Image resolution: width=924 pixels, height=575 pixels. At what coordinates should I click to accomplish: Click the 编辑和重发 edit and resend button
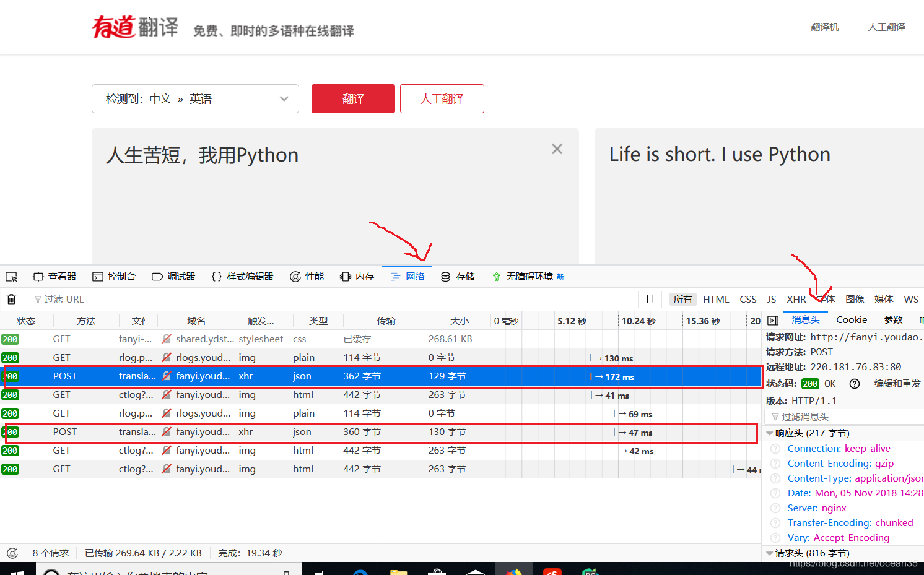897,384
